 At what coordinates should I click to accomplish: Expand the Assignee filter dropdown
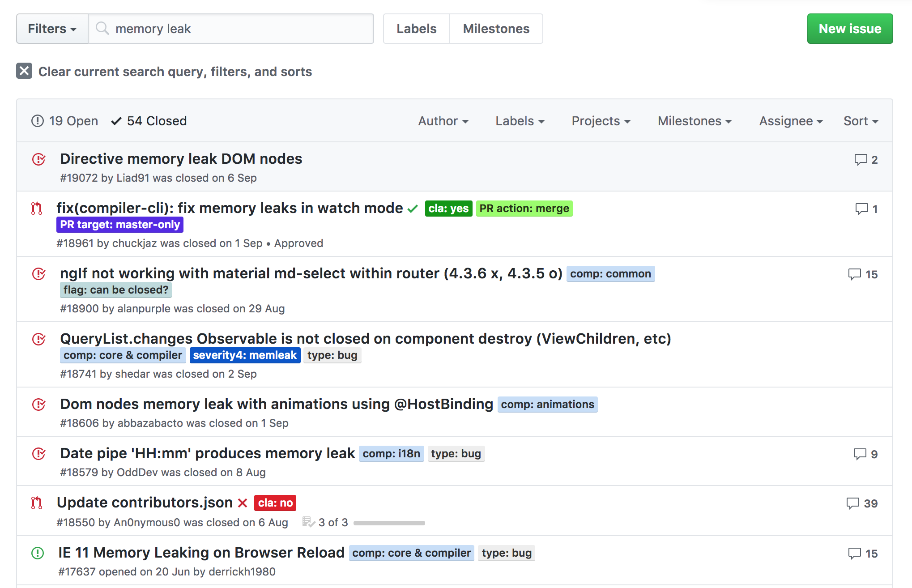click(791, 121)
